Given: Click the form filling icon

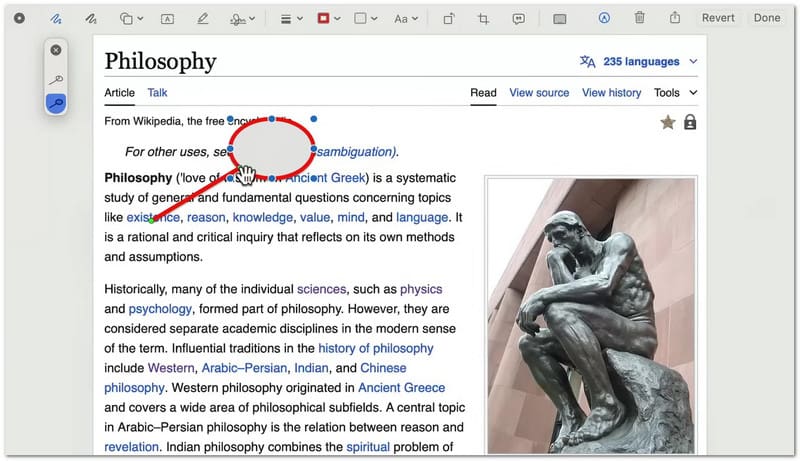Looking at the screenshot, I should click(x=560, y=19).
